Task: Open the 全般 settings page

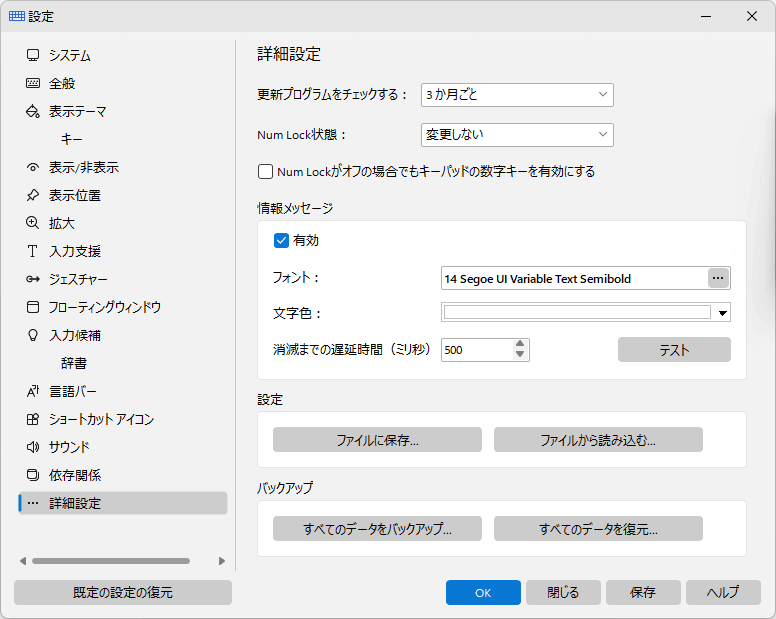Action: pos(123,83)
